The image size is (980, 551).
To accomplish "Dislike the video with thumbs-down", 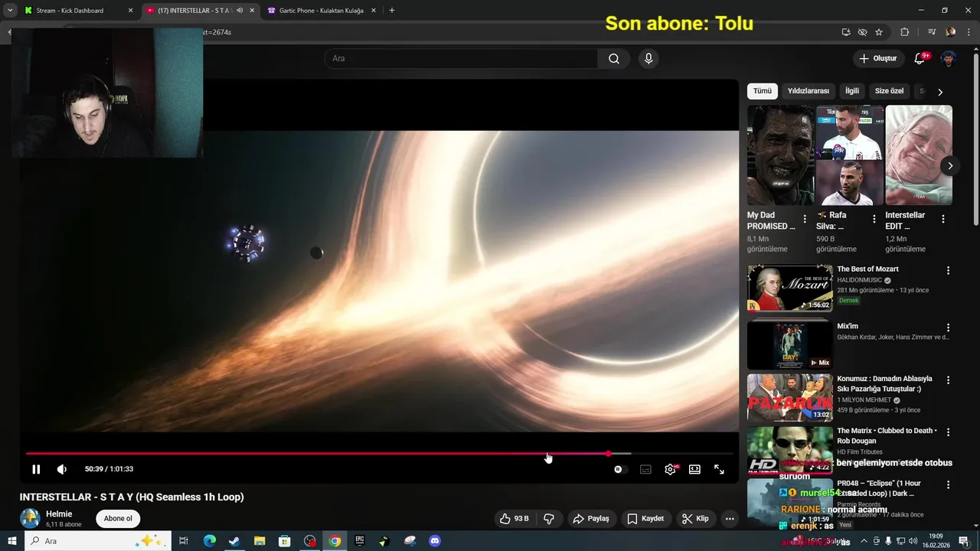I will (548, 519).
